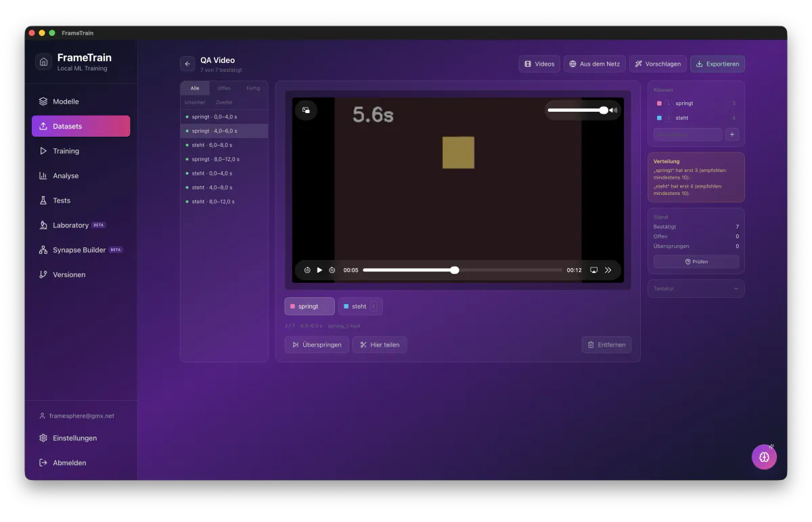Toggle the Unsicher filter chip
This screenshot has width=812, height=522.
coord(195,102)
